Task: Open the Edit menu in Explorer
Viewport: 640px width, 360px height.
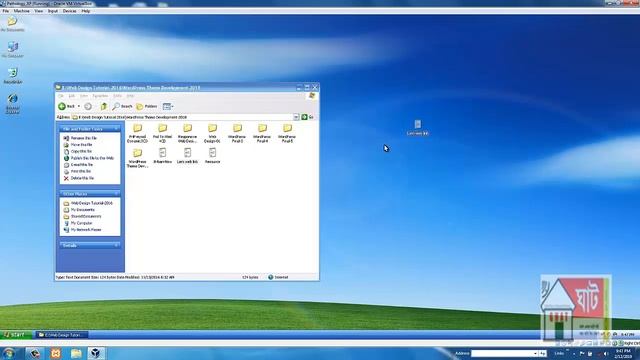Action: (x=71, y=96)
